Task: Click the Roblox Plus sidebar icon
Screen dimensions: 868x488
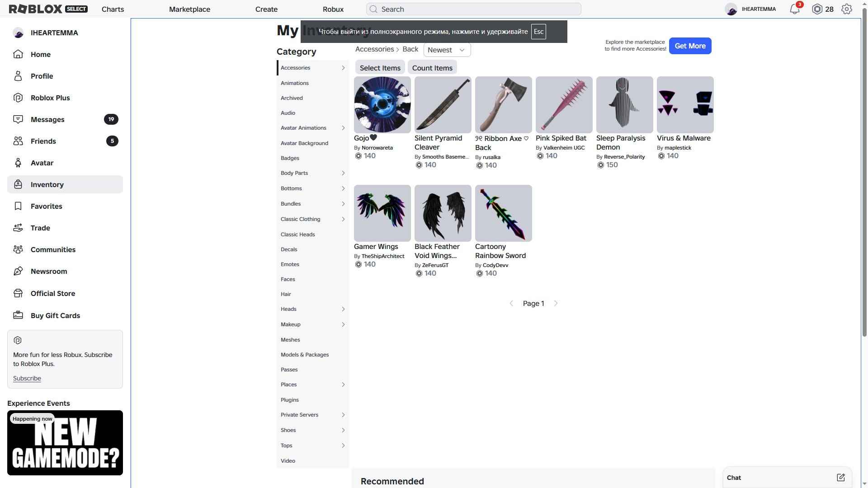Action: [18, 98]
